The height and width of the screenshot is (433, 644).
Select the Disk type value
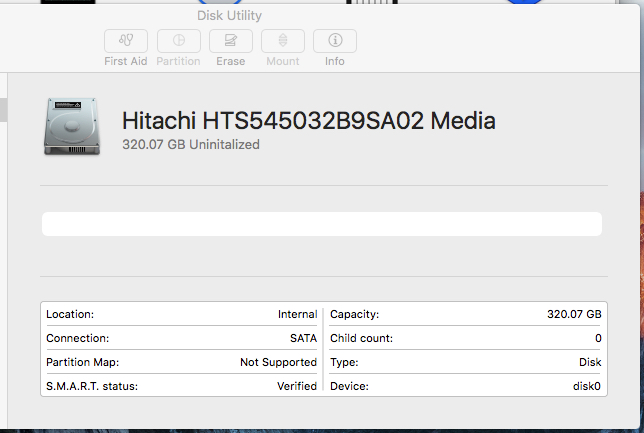coord(590,362)
